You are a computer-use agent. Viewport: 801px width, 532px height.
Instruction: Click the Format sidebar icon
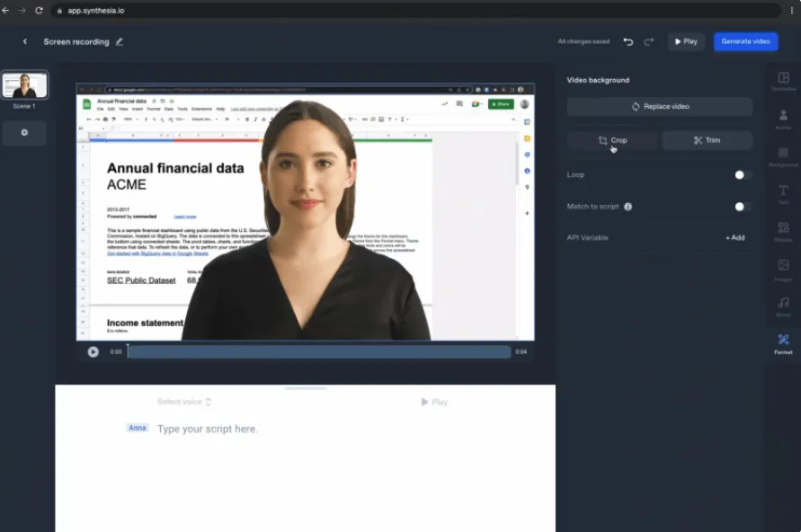pyautogui.click(x=783, y=343)
